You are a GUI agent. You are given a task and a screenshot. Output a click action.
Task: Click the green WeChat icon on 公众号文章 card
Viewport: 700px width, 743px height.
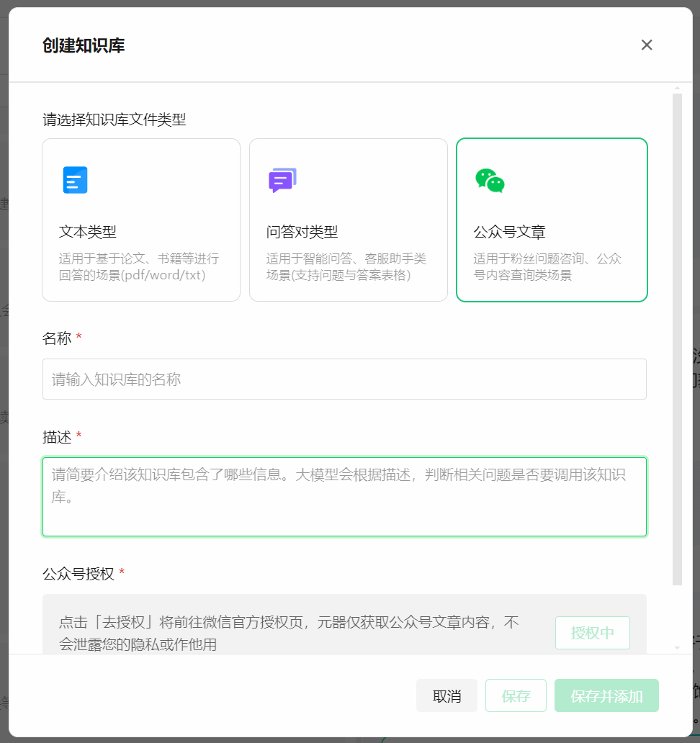click(x=490, y=179)
